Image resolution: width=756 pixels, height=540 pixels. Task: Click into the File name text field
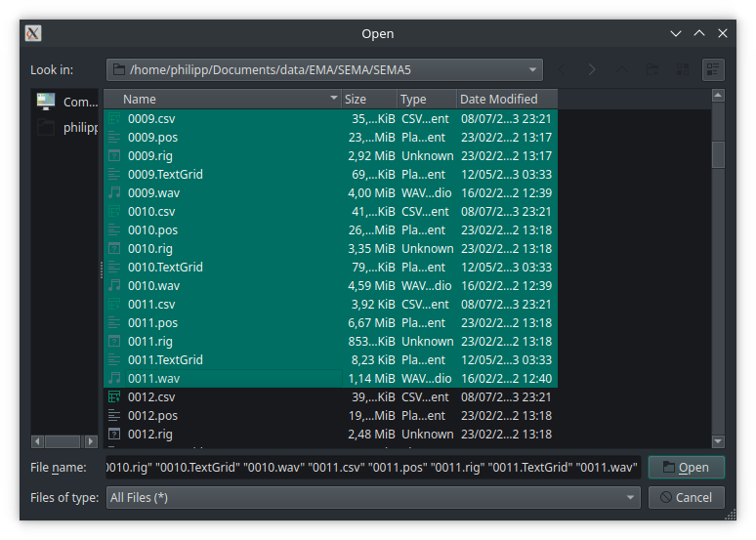[373, 467]
